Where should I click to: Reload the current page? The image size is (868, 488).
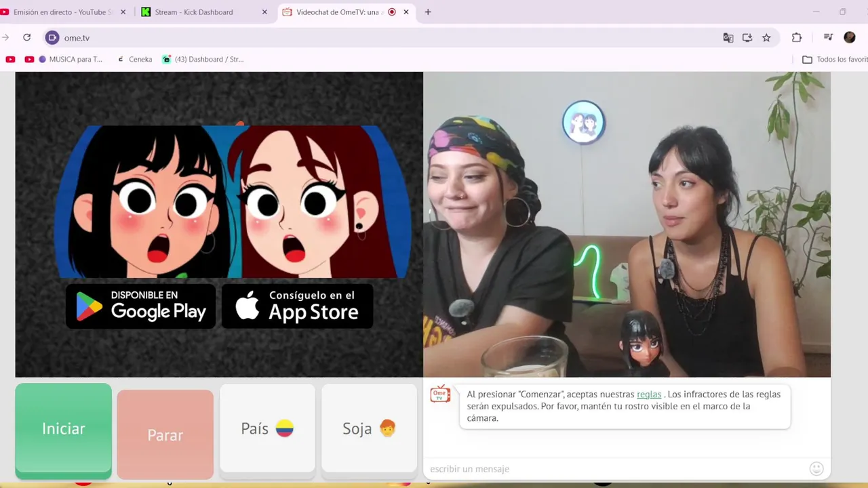coord(27,38)
